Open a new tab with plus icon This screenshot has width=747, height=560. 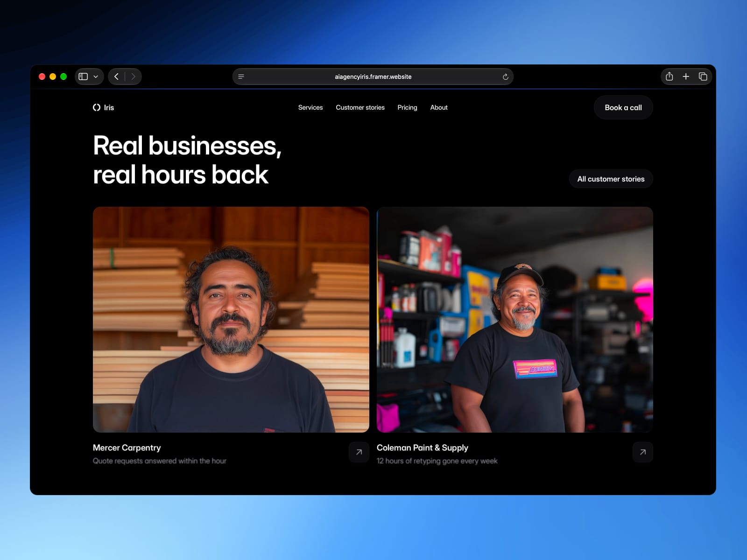point(686,77)
